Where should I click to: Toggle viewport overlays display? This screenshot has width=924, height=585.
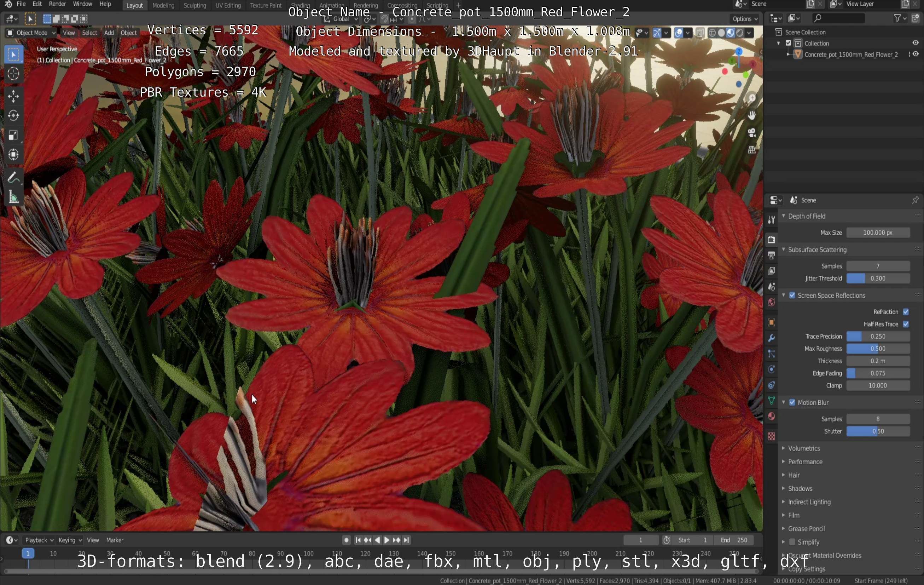(x=679, y=33)
